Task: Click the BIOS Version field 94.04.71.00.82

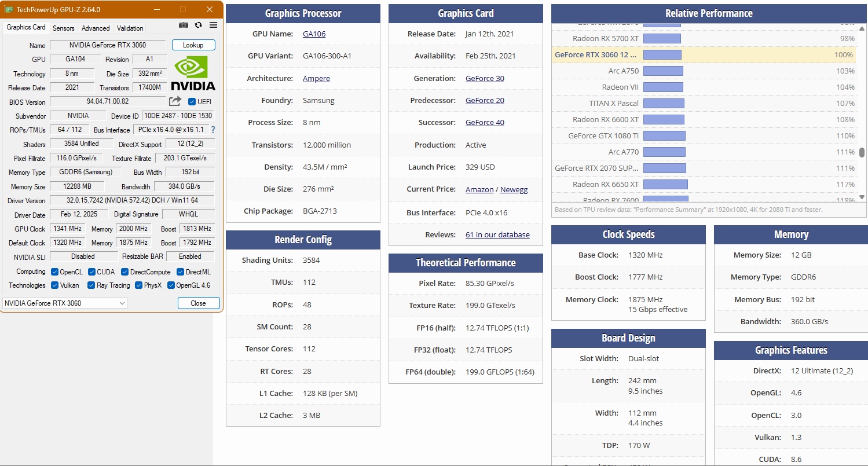Action: coord(108,101)
